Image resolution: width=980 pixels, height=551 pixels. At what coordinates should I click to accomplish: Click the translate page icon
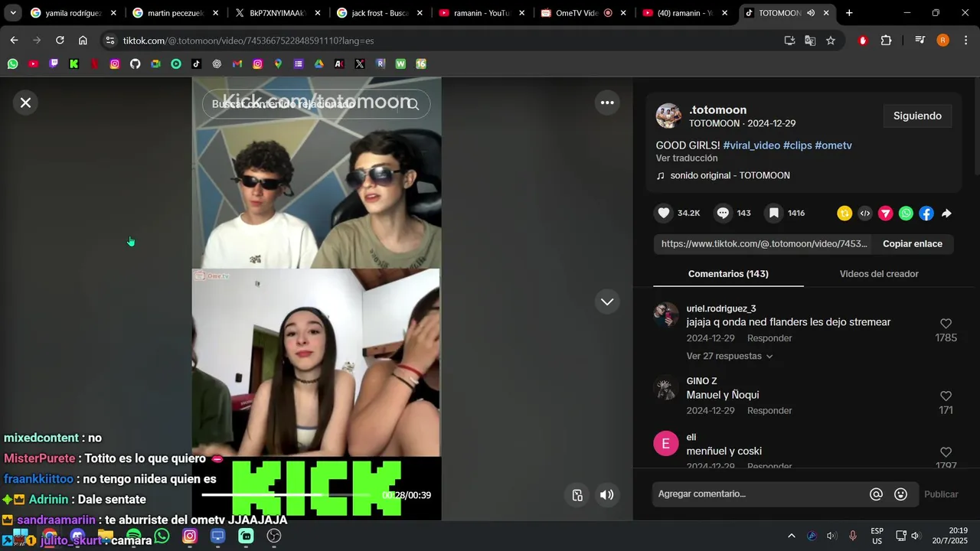[810, 41]
